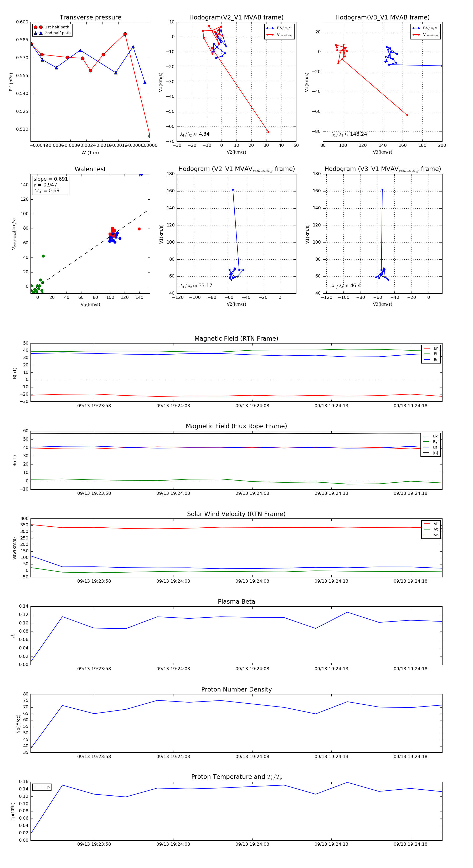Select the "Bt" legend entry
Image resolution: width=473 pixels, height=868 pixels.
click(x=431, y=354)
